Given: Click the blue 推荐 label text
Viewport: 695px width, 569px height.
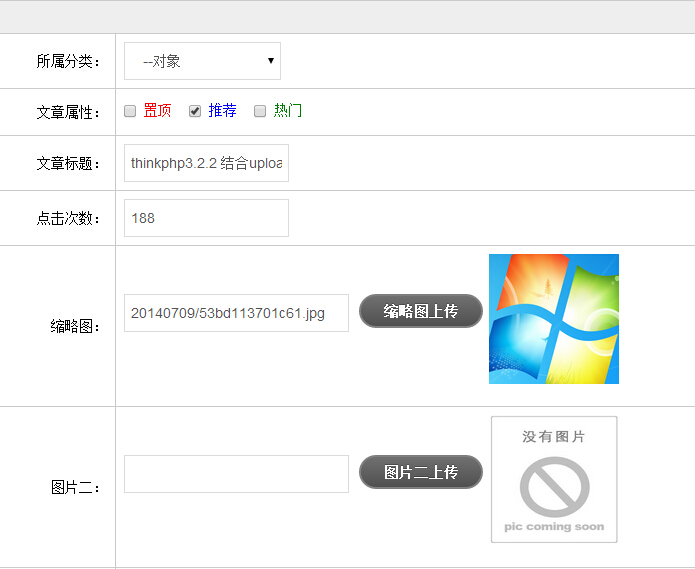Looking at the screenshot, I should pyautogui.click(x=222, y=111).
